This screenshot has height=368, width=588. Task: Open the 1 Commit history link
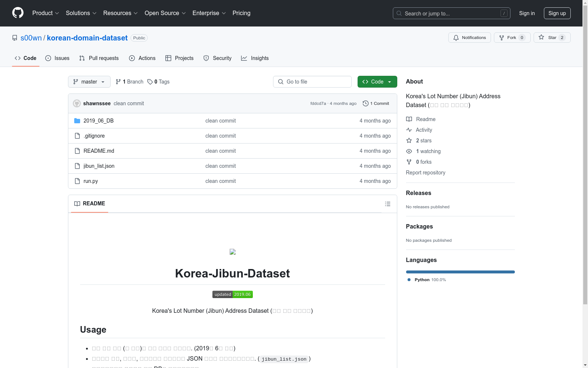click(376, 103)
